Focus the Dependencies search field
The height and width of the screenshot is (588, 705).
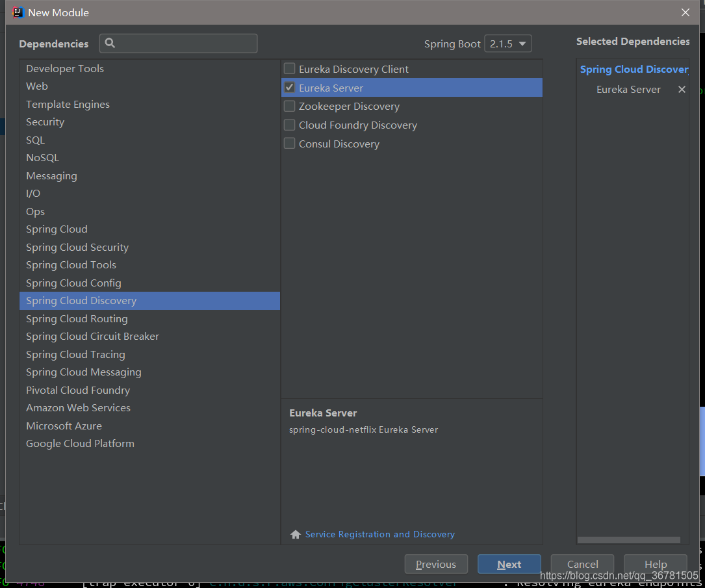(179, 43)
